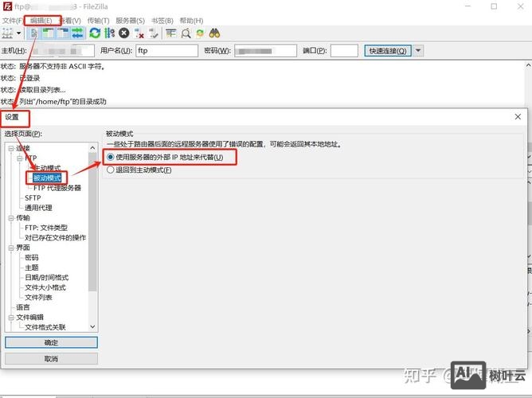Click the 取消 button
Screen dimensions: 532x398
pos(51,359)
